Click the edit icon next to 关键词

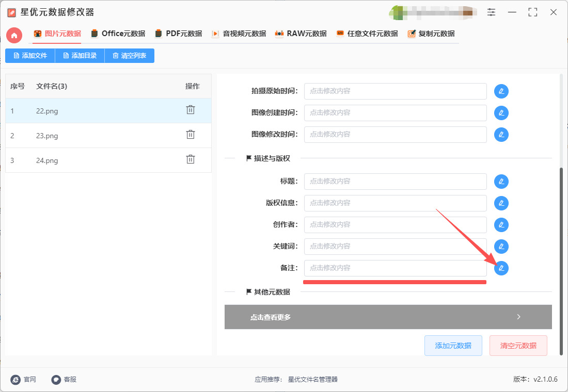click(x=501, y=247)
